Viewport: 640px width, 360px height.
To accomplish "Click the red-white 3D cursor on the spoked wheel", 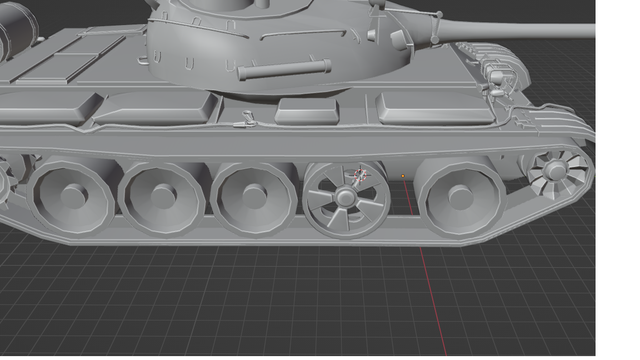I will (360, 176).
